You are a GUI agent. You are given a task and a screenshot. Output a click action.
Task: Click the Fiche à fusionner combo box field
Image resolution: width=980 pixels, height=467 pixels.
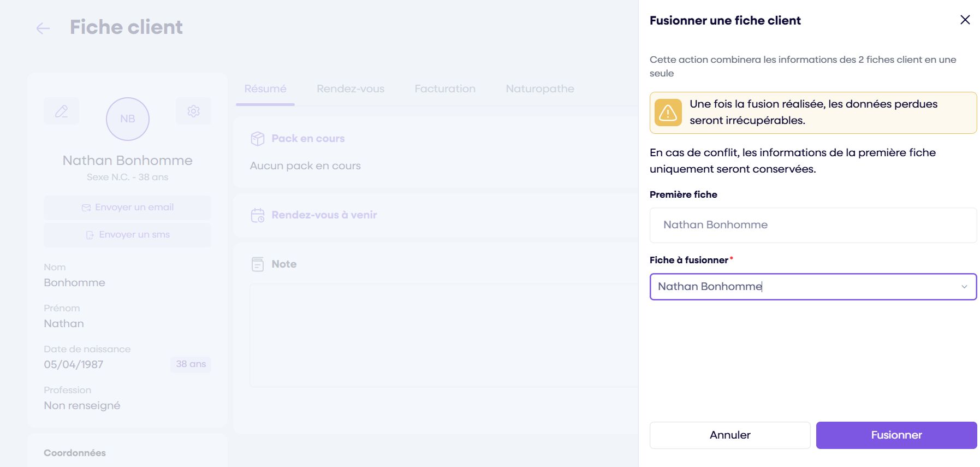[803, 287]
